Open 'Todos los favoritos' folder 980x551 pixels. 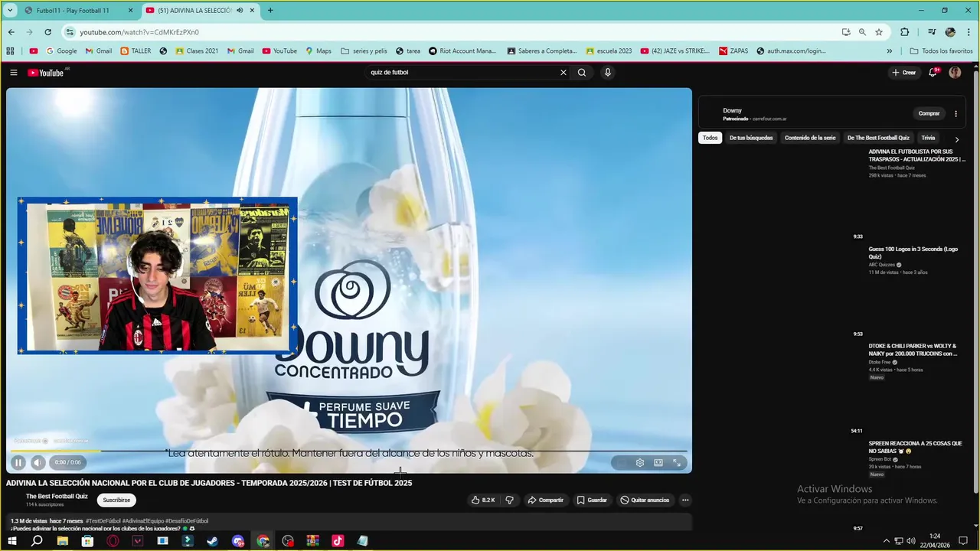click(x=941, y=51)
